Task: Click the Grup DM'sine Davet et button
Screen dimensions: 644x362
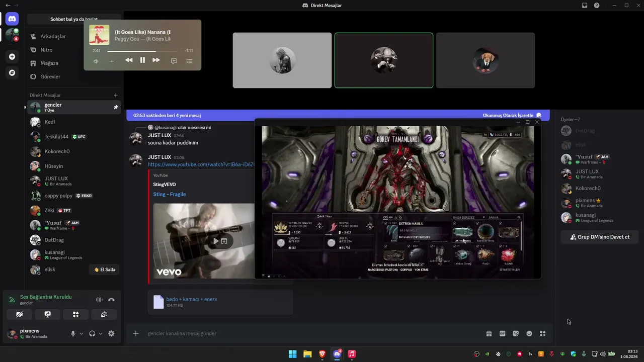Action: pos(600,237)
